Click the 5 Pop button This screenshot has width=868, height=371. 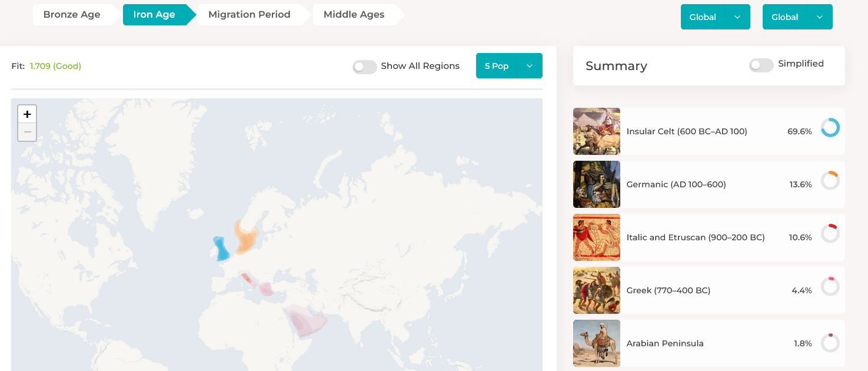coord(496,66)
